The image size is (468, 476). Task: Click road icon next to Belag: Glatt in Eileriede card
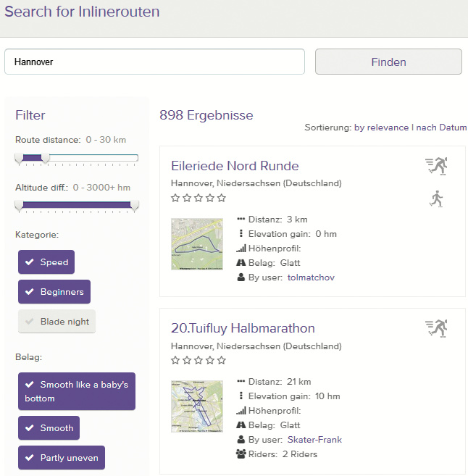click(x=241, y=263)
